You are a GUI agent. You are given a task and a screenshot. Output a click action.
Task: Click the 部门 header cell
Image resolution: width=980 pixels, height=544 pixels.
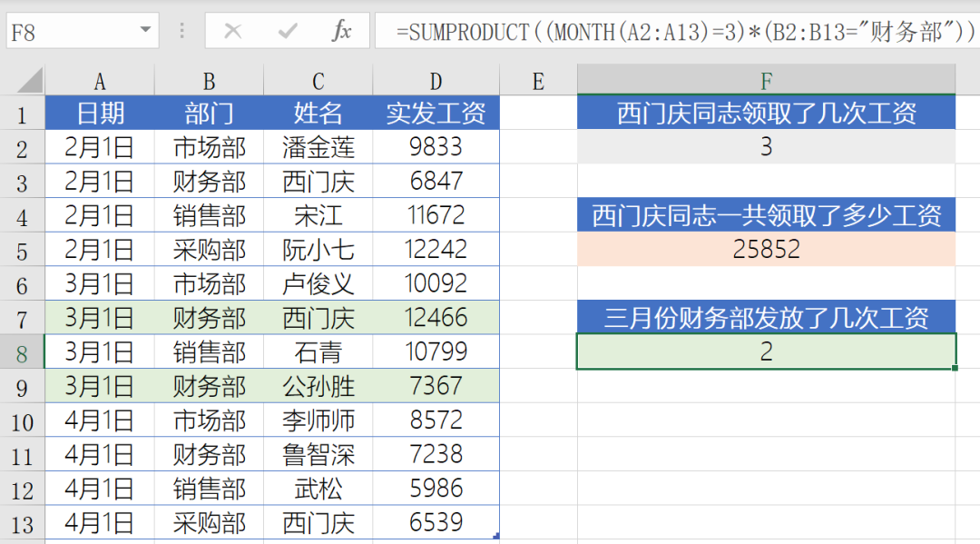(209, 114)
